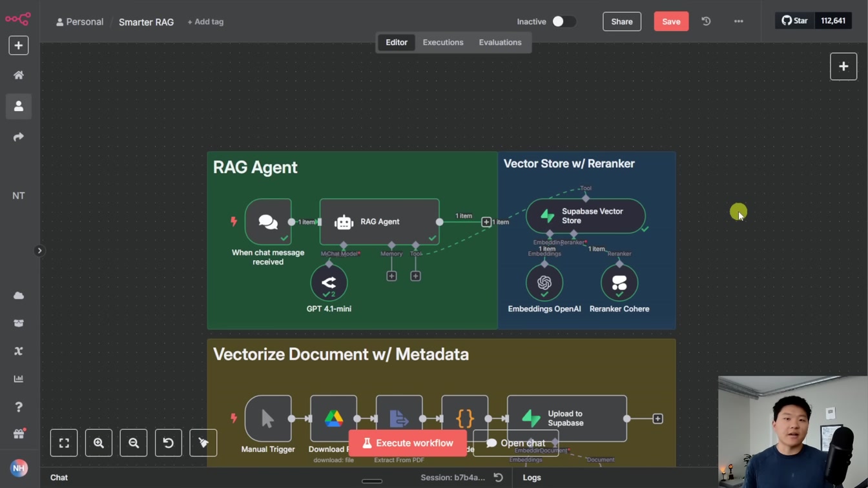Click the panel resize handle bar
Screen dimensions: 868x488
(372, 481)
